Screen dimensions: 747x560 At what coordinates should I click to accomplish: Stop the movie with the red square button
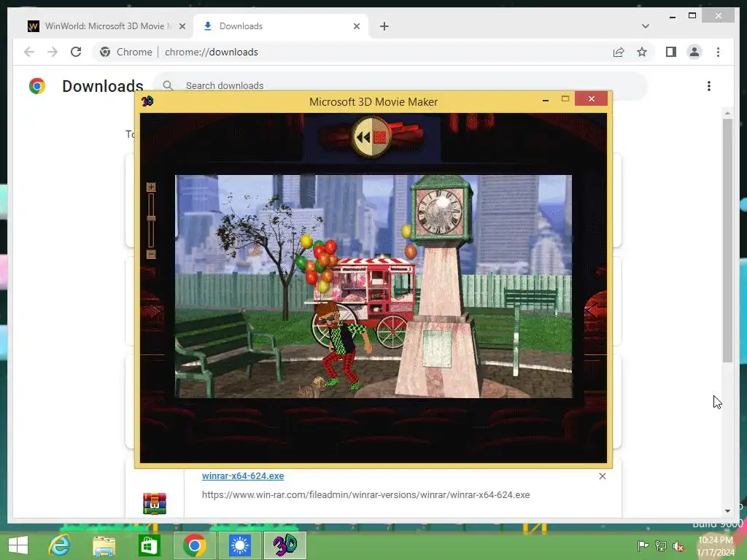pyautogui.click(x=381, y=137)
